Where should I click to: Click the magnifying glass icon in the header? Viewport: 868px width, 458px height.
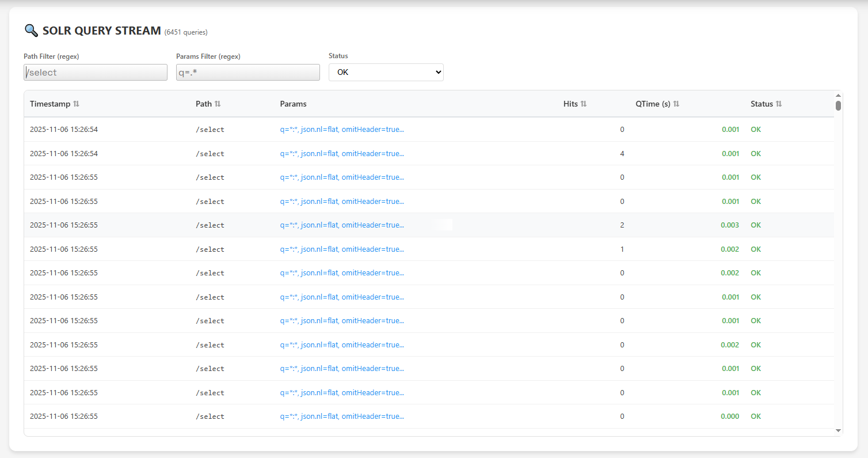(31, 30)
